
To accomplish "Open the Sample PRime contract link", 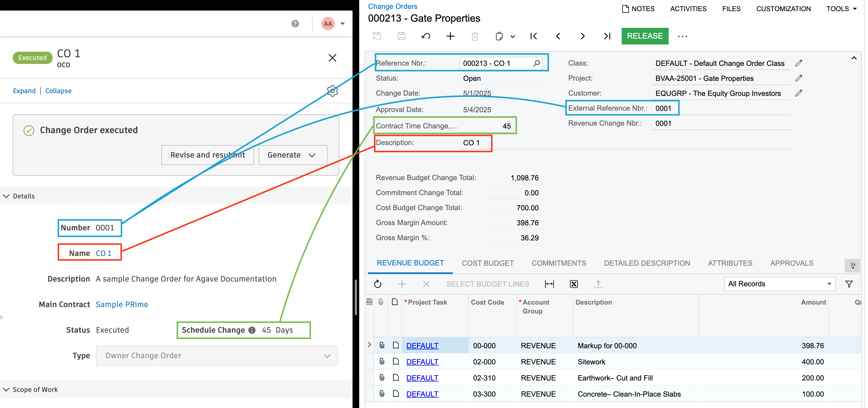I will pos(122,304).
